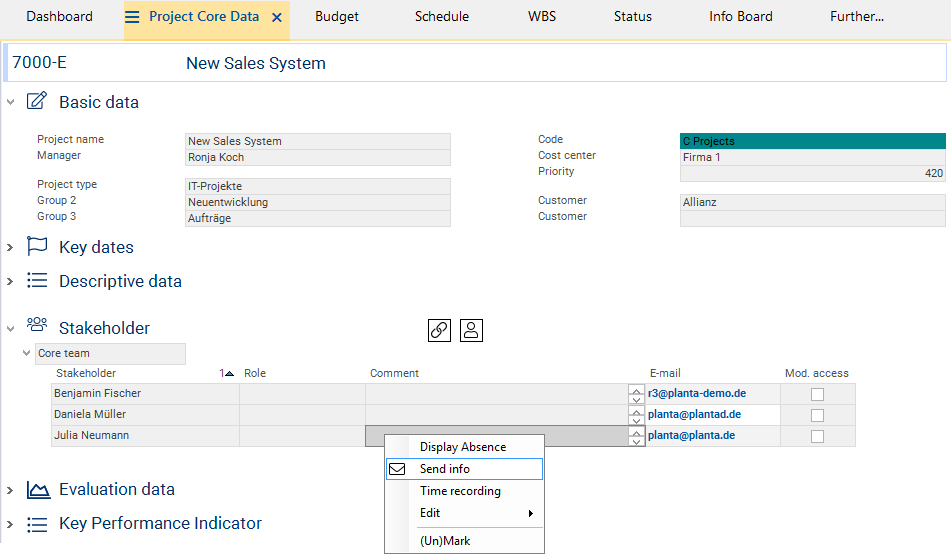The height and width of the screenshot is (559, 951).
Task: Collapse the Core team group
Action: click(26, 352)
